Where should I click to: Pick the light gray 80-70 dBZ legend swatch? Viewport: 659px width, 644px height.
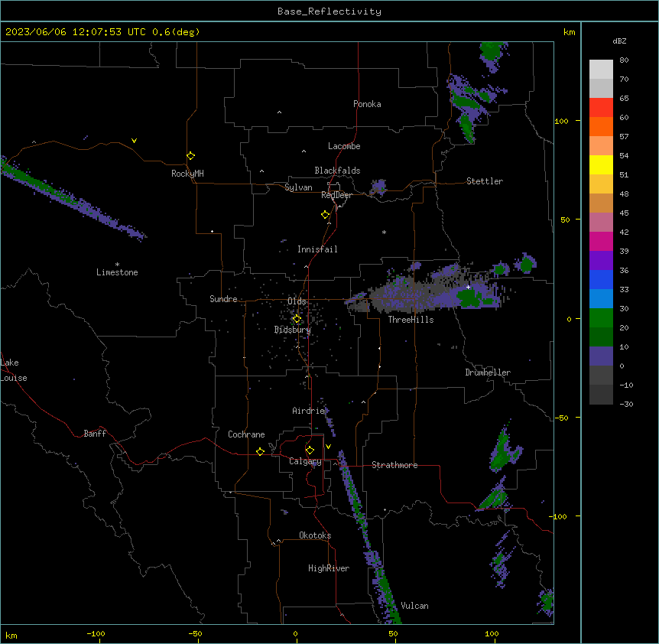click(601, 70)
